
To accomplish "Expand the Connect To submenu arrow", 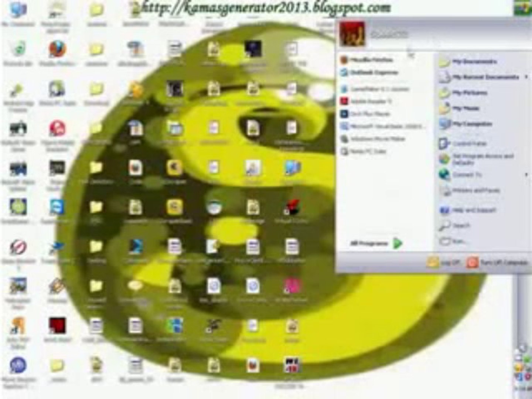I will pos(526,174).
